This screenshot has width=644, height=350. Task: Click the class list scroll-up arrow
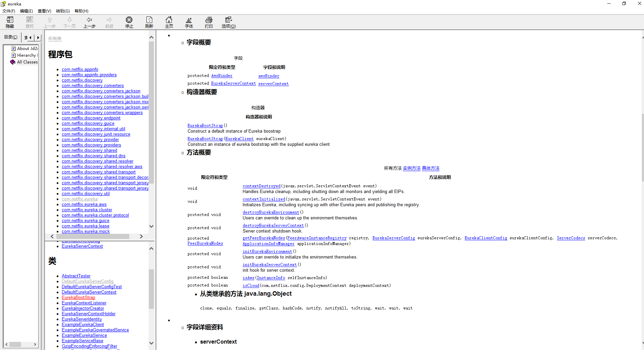pos(151,248)
